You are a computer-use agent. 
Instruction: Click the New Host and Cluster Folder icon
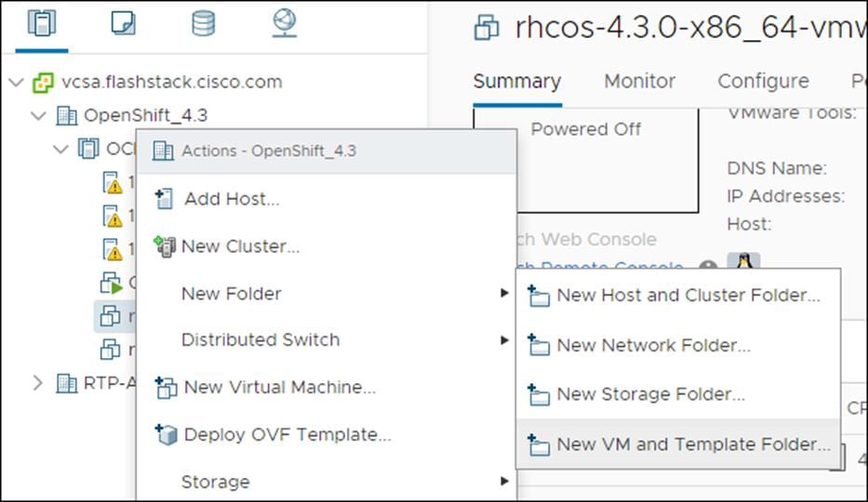coord(538,296)
